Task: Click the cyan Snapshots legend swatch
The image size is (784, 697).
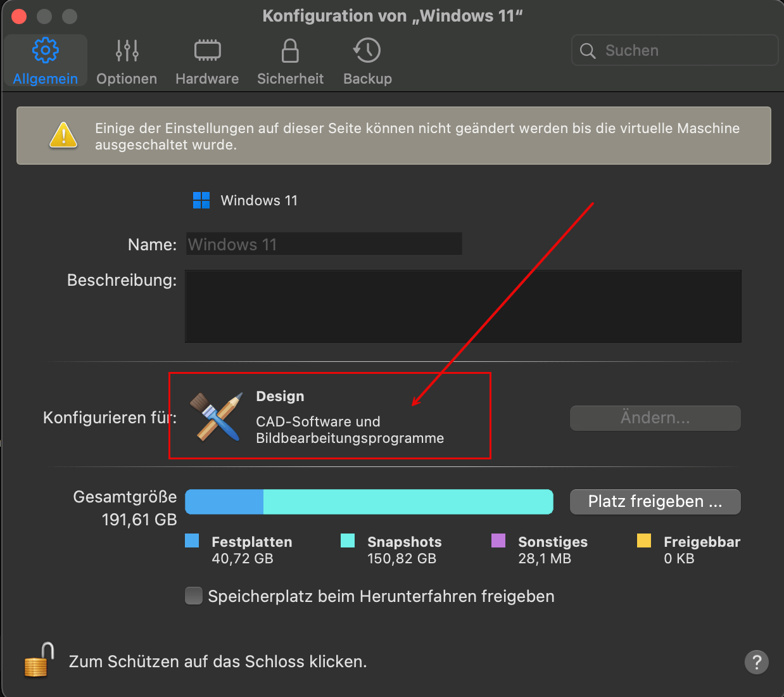Action: [x=348, y=540]
